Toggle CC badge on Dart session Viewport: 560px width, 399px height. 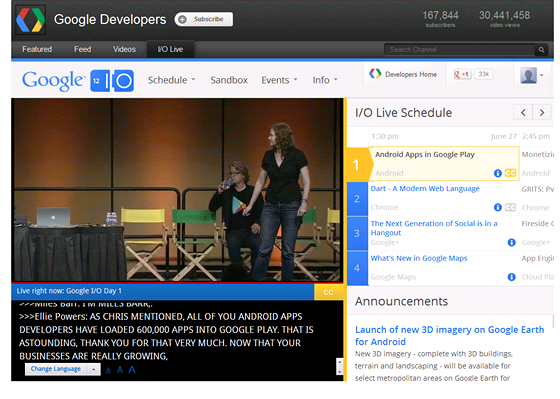coord(510,208)
